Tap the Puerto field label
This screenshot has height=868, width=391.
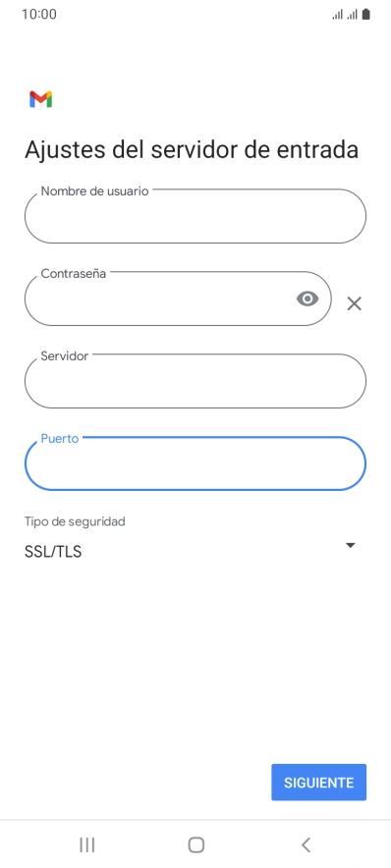[60, 439]
